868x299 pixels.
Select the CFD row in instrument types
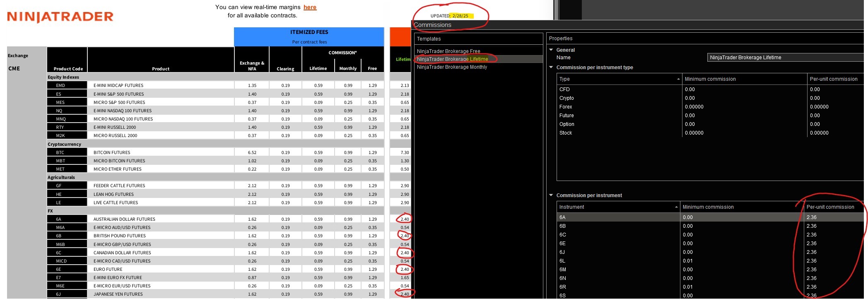tap(710, 89)
